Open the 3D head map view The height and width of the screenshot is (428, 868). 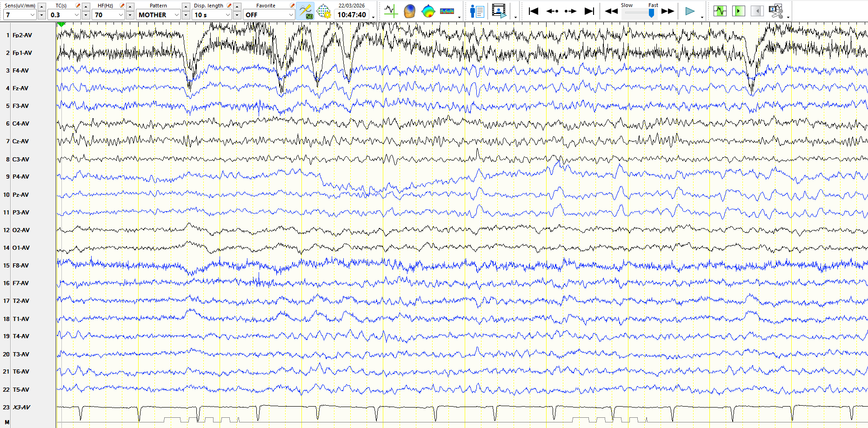tap(409, 11)
